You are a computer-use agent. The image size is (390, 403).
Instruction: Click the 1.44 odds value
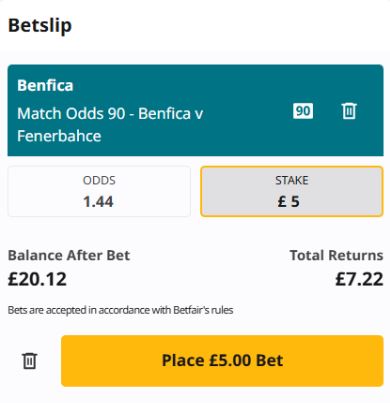(x=98, y=201)
